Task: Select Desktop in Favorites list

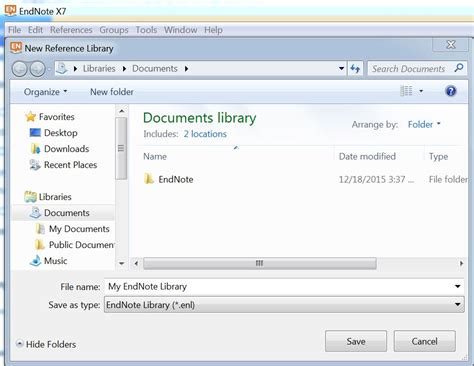Action: (61, 133)
